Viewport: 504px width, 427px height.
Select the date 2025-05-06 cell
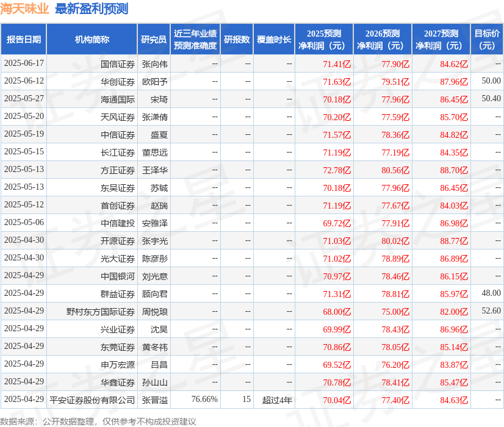[x=24, y=222]
